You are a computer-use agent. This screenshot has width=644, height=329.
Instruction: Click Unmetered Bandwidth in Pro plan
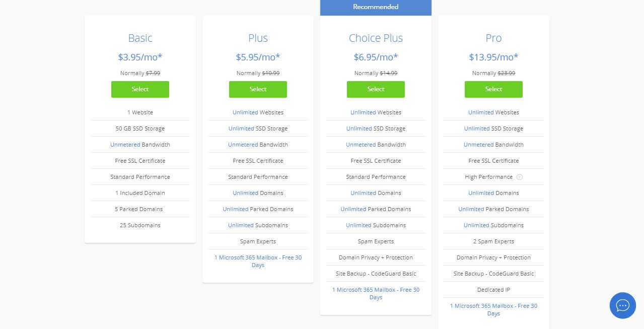[493, 145]
